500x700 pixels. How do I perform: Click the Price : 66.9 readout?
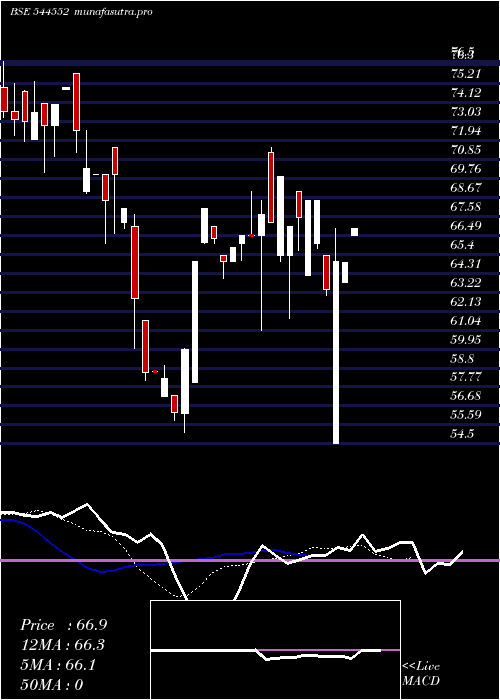click(x=63, y=625)
